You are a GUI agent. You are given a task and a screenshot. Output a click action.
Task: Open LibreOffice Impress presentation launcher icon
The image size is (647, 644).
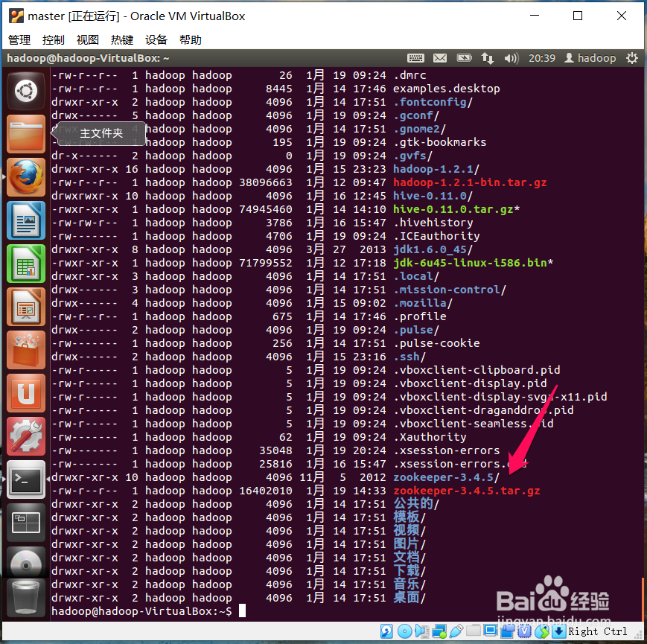26,307
